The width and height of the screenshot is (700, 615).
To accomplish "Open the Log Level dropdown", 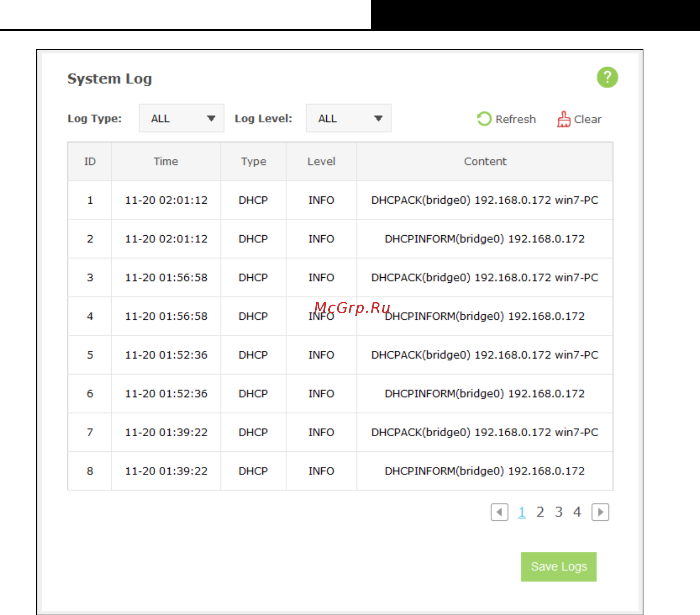I will click(x=349, y=118).
